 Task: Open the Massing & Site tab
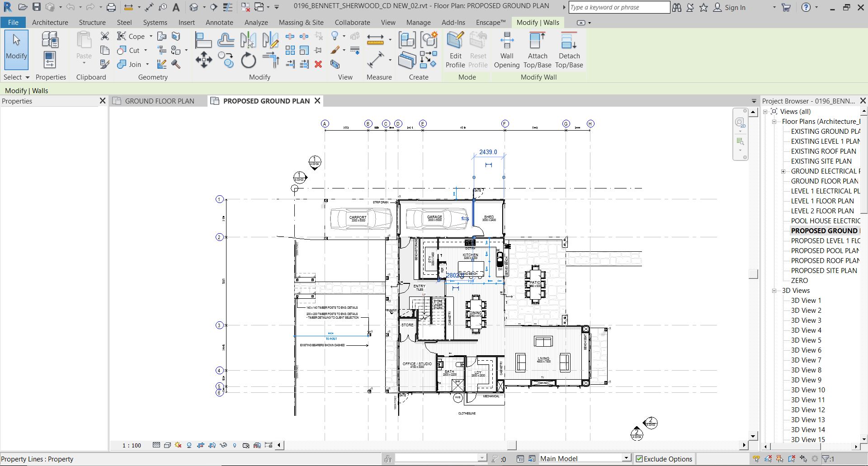pos(301,22)
